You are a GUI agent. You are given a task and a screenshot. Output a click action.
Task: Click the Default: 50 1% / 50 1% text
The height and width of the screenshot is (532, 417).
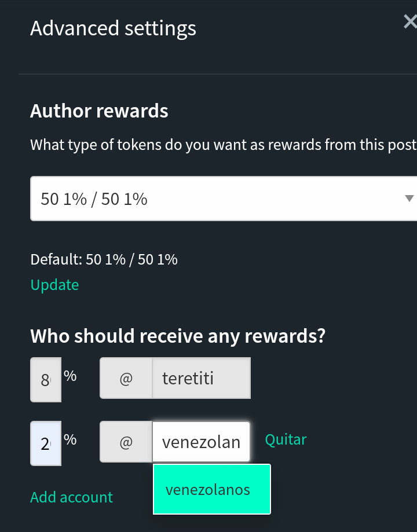pyautogui.click(x=104, y=259)
